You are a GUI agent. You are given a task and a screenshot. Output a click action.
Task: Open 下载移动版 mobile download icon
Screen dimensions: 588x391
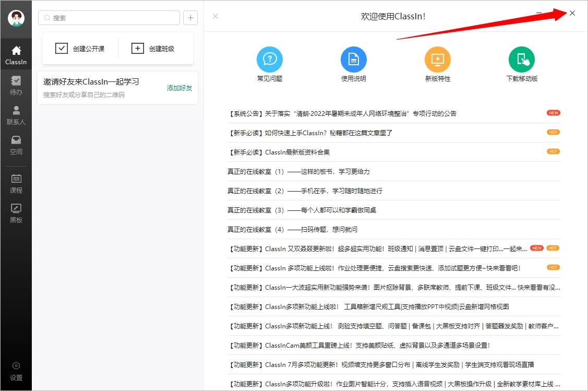coord(522,64)
